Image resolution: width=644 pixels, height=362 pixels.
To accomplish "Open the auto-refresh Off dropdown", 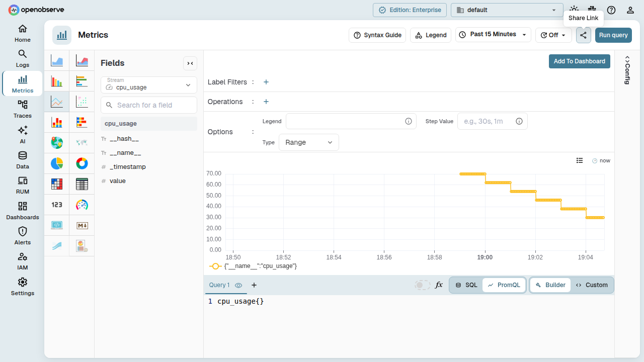I will point(553,35).
